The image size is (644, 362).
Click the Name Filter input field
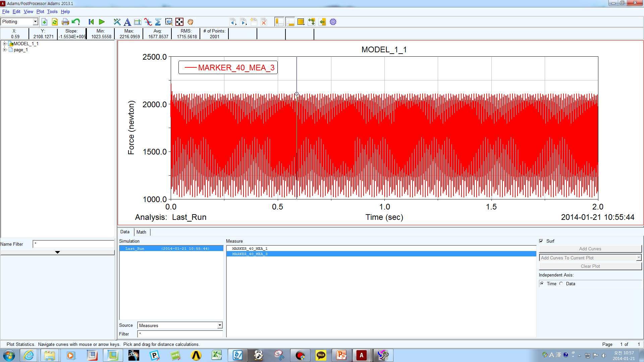[73, 244]
